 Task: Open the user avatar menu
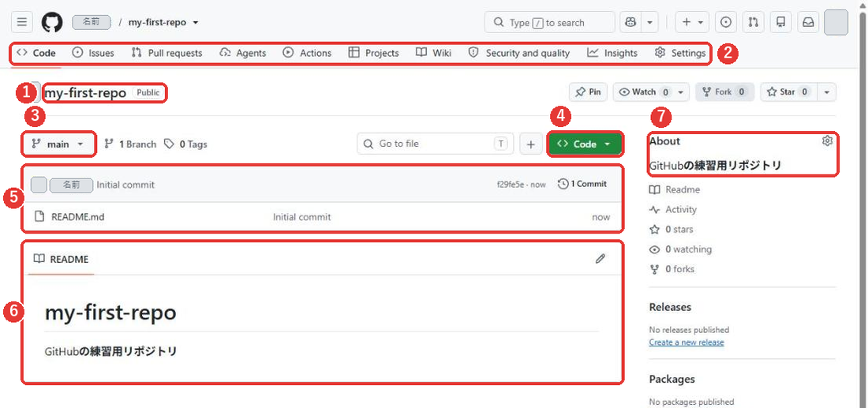coord(836,23)
